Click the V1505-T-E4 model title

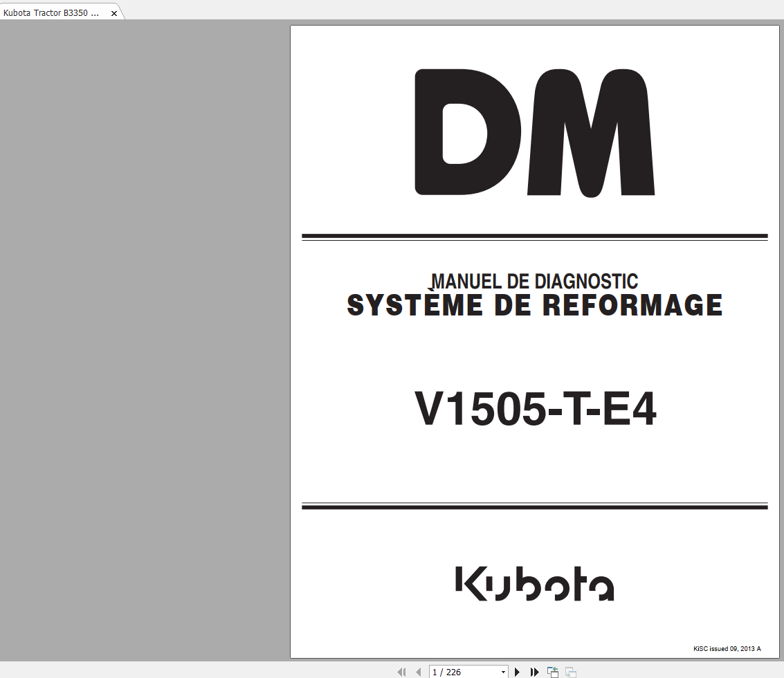pos(535,410)
